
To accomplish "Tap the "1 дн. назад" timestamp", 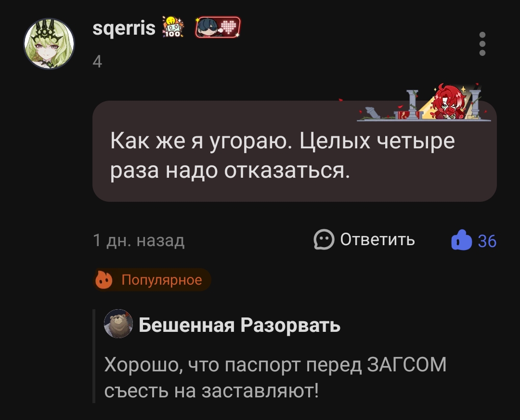I will (x=139, y=240).
